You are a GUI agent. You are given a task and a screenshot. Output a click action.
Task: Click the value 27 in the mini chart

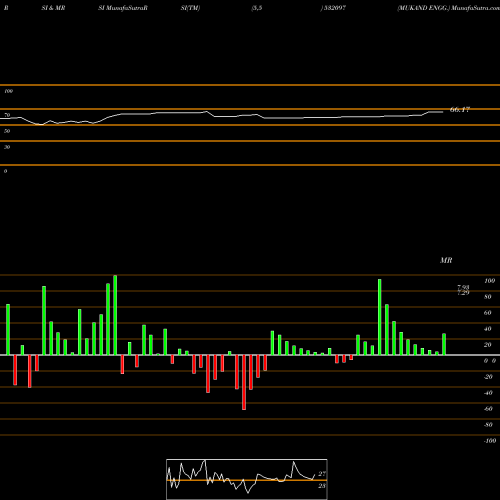coord(322,474)
